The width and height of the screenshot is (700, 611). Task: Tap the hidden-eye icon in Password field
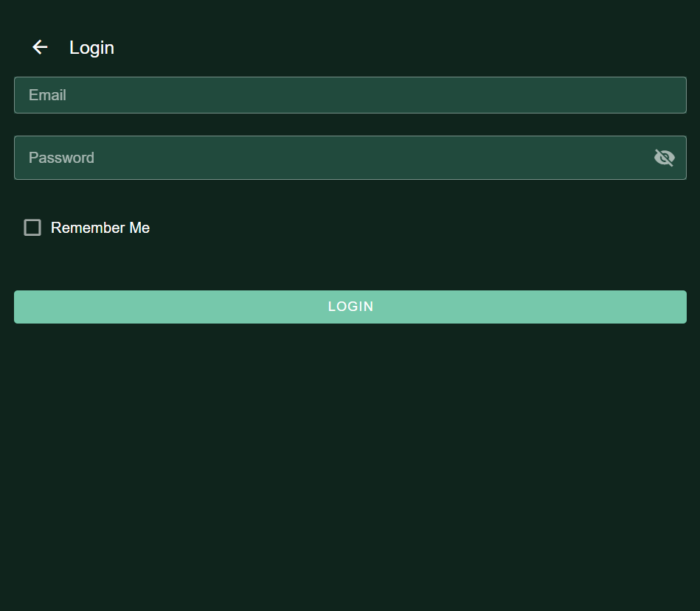(664, 158)
